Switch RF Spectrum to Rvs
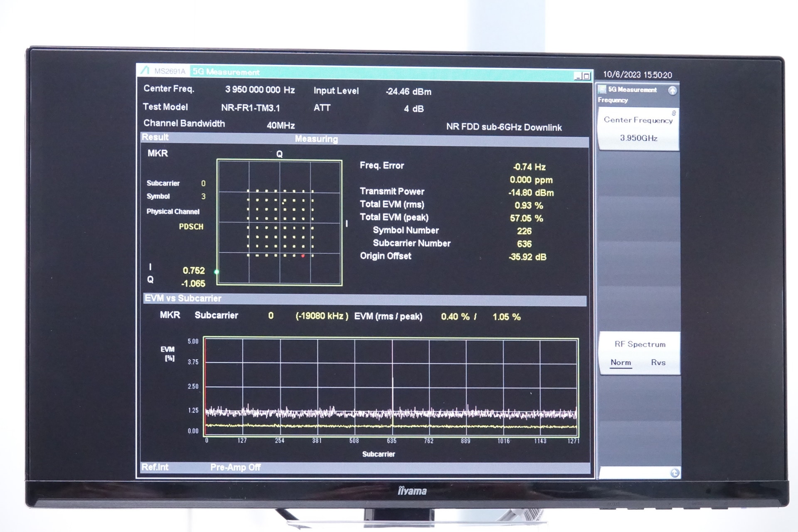 tap(658, 362)
